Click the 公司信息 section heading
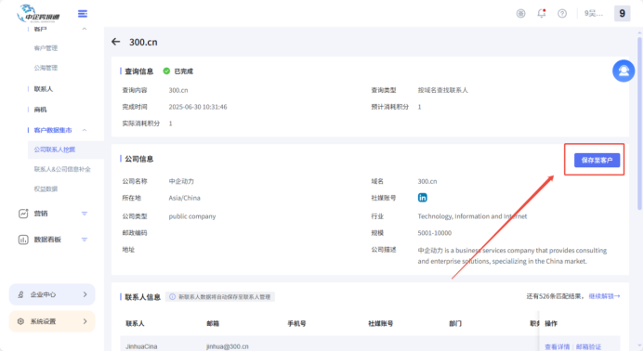This screenshot has width=644, height=351. point(138,159)
